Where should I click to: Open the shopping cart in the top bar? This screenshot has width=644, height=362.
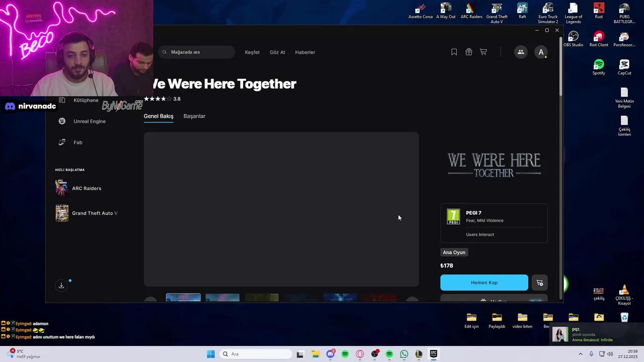click(484, 52)
